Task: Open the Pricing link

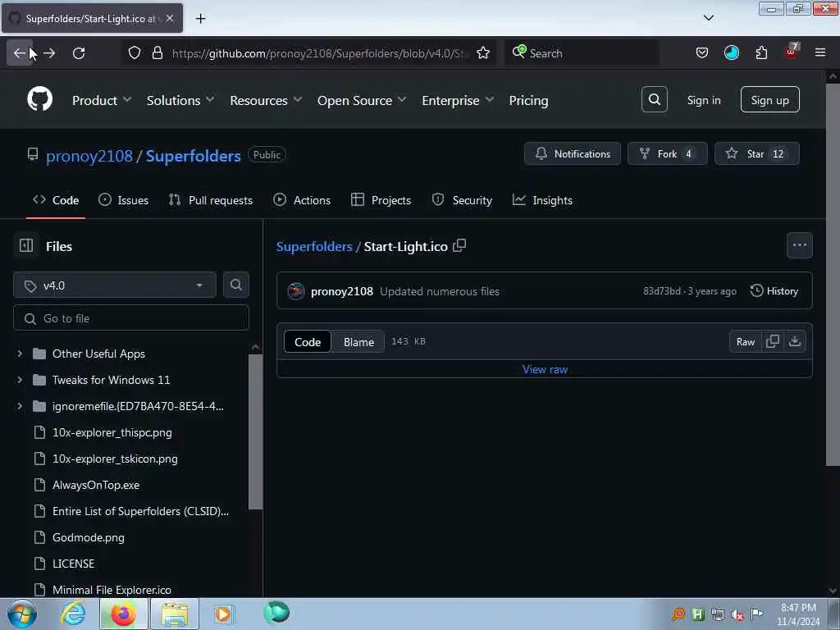Action: 528,100
